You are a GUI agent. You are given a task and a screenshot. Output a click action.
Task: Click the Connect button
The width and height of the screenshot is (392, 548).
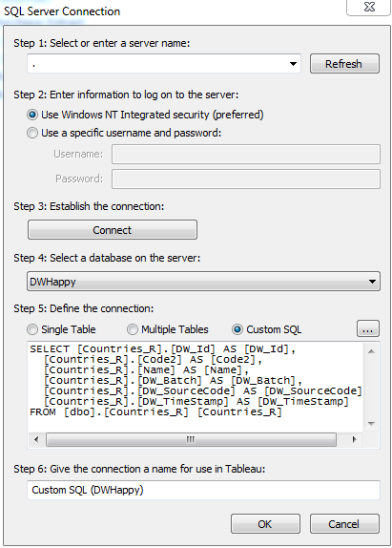click(x=113, y=230)
